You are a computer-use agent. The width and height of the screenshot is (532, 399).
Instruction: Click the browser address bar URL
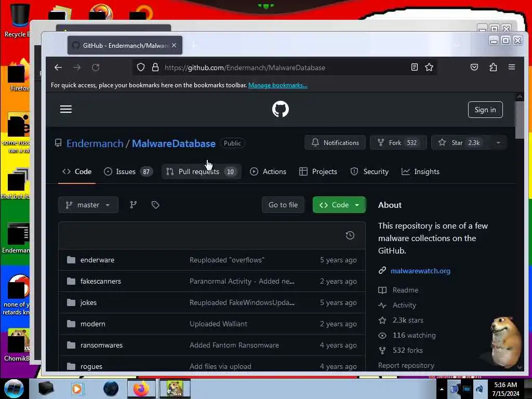pos(245,68)
